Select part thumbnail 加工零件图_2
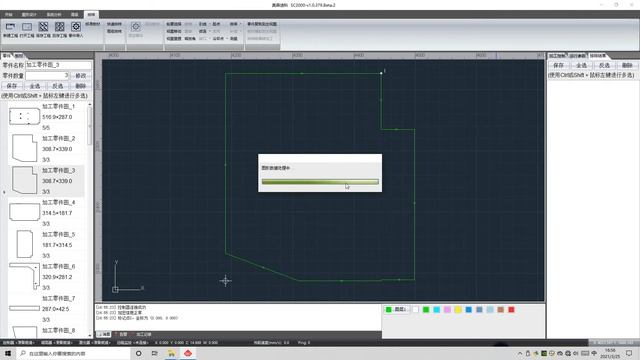 (x=24, y=148)
